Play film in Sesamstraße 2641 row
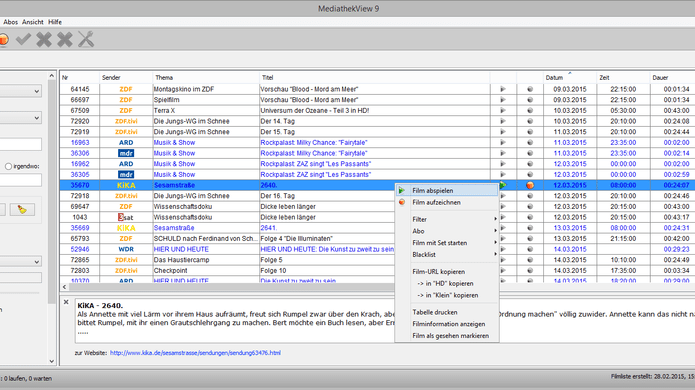 [x=503, y=228]
